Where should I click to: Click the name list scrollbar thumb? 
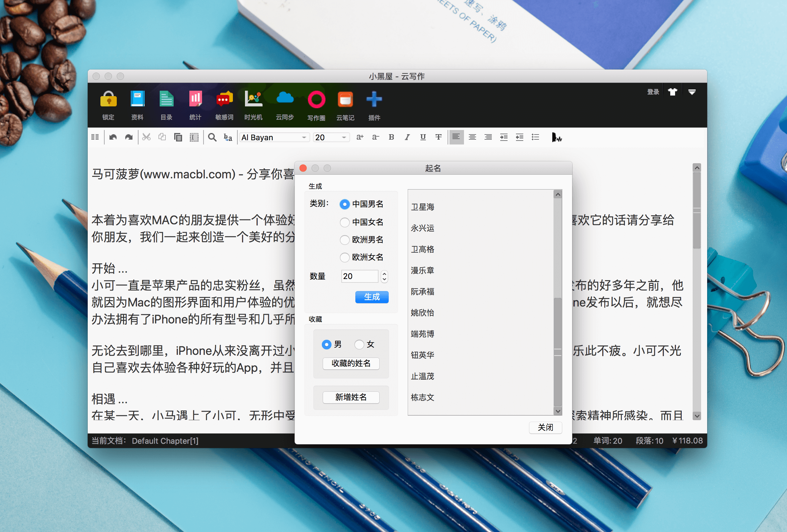coord(558,352)
